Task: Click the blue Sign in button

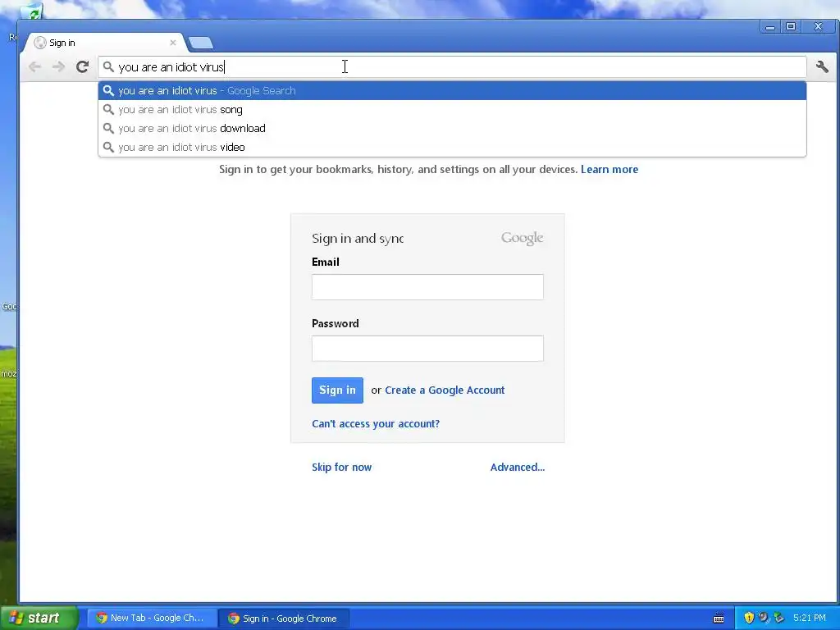Action: click(337, 390)
